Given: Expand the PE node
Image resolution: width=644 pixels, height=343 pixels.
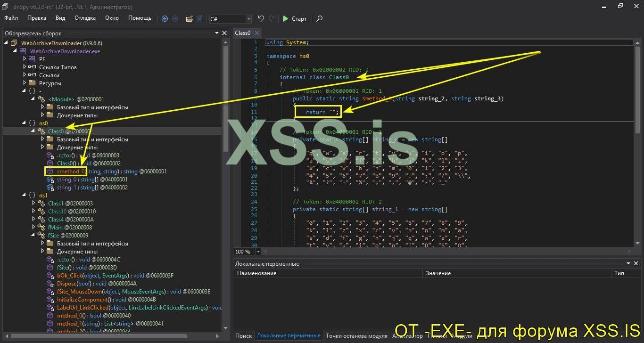Looking at the screenshot, I should [25, 59].
